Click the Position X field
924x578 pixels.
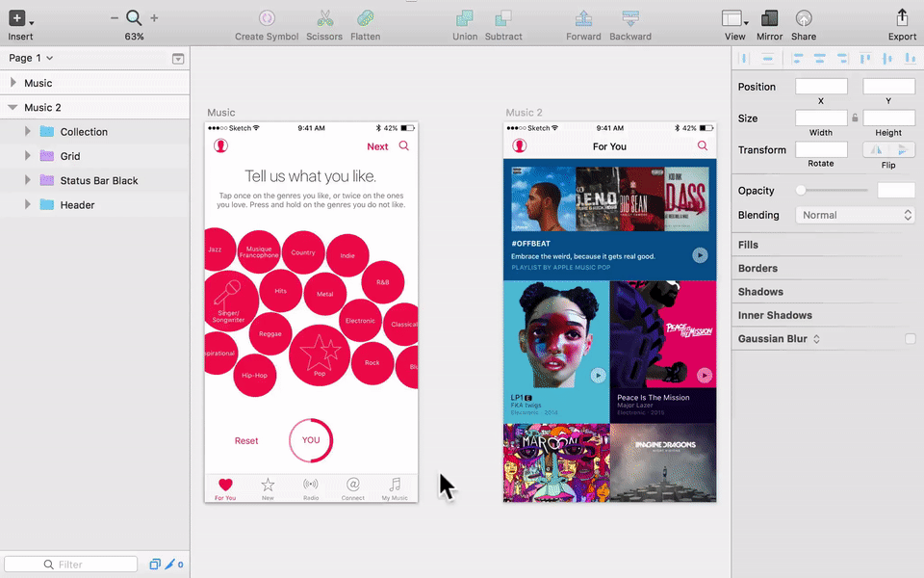(x=821, y=86)
